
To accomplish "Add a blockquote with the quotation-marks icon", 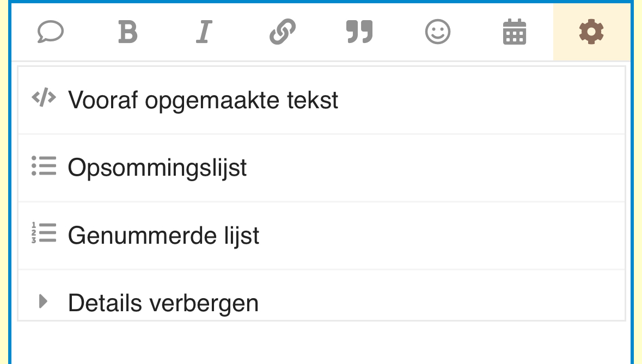I will coord(359,32).
